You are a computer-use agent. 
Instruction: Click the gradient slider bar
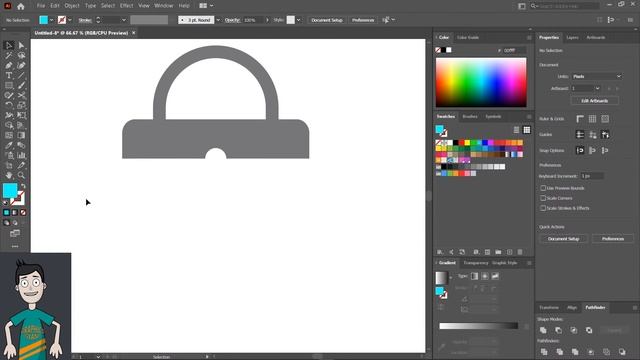tap(478, 326)
